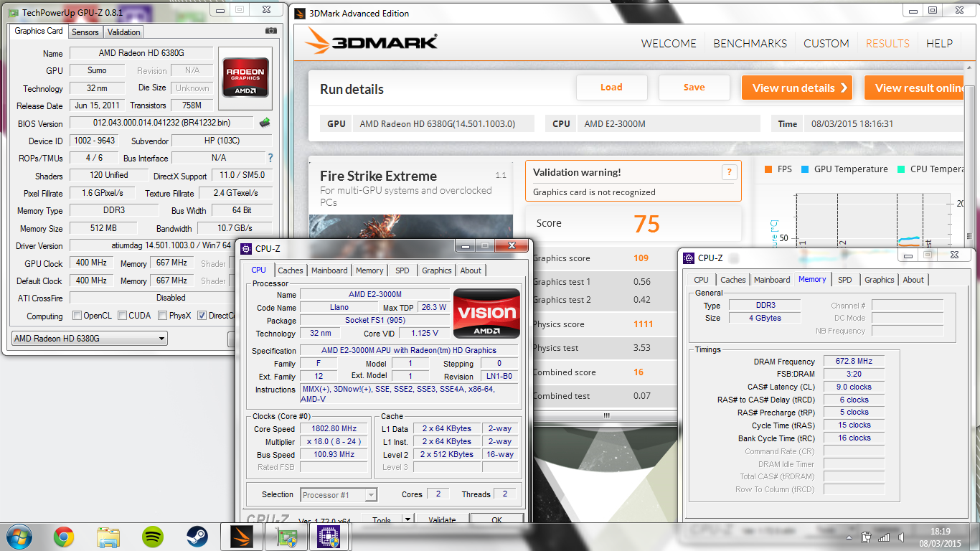Switch to CPU-Z taskbar button

(329, 536)
